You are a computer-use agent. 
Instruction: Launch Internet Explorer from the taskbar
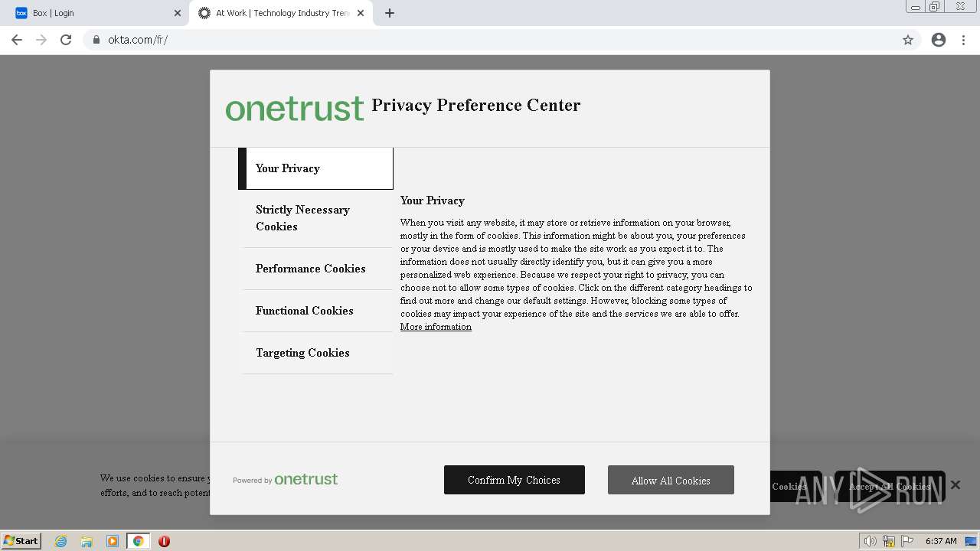[x=61, y=541]
